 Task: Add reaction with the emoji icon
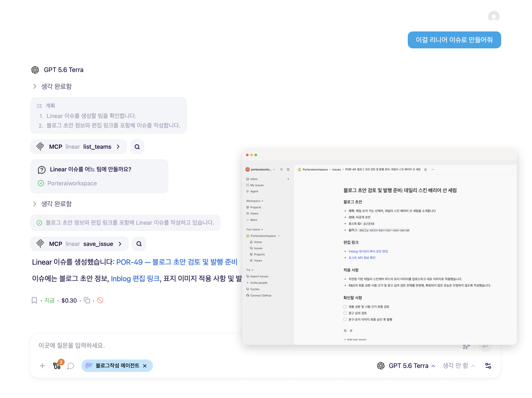345,331
